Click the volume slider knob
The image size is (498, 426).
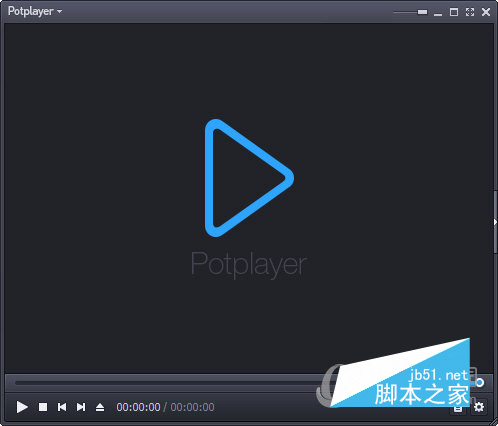click(480, 382)
